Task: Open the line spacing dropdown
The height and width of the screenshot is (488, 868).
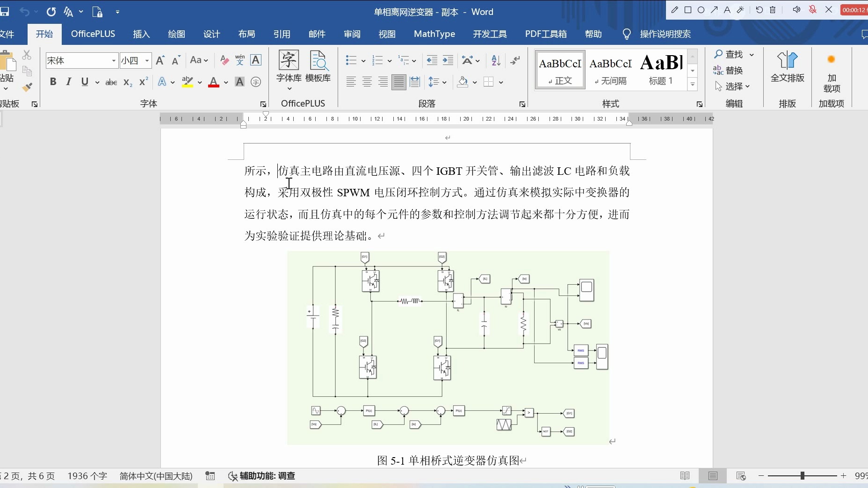Action: pos(443,81)
